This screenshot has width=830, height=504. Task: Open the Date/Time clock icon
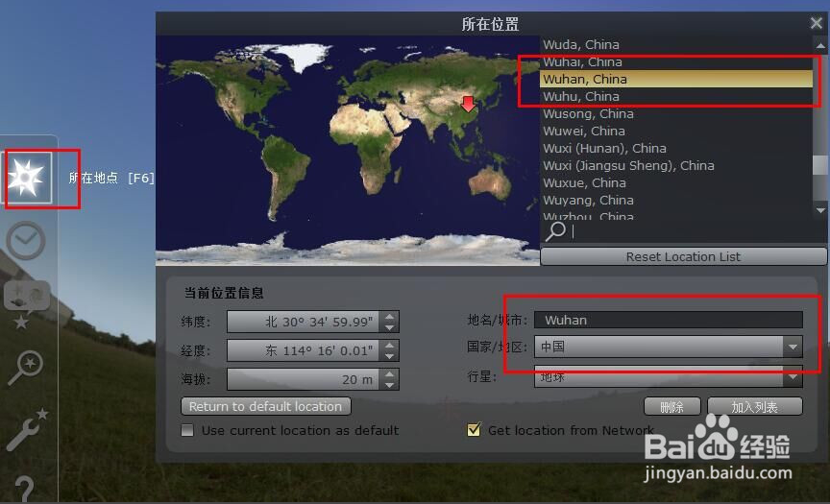[x=25, y=241]
